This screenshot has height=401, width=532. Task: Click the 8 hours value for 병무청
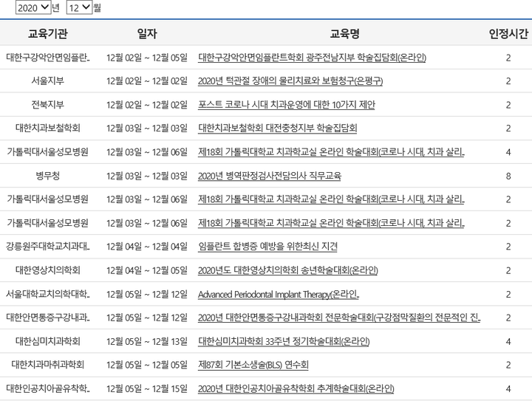point(508,176)
